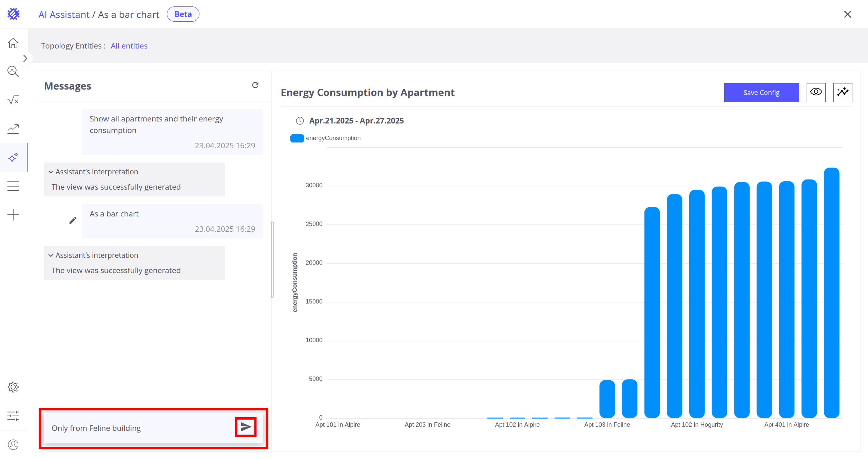The width and height of the screenshot is (868, 459).
Task: Open the search analytics magnifier icon
Action: (13, 72)
